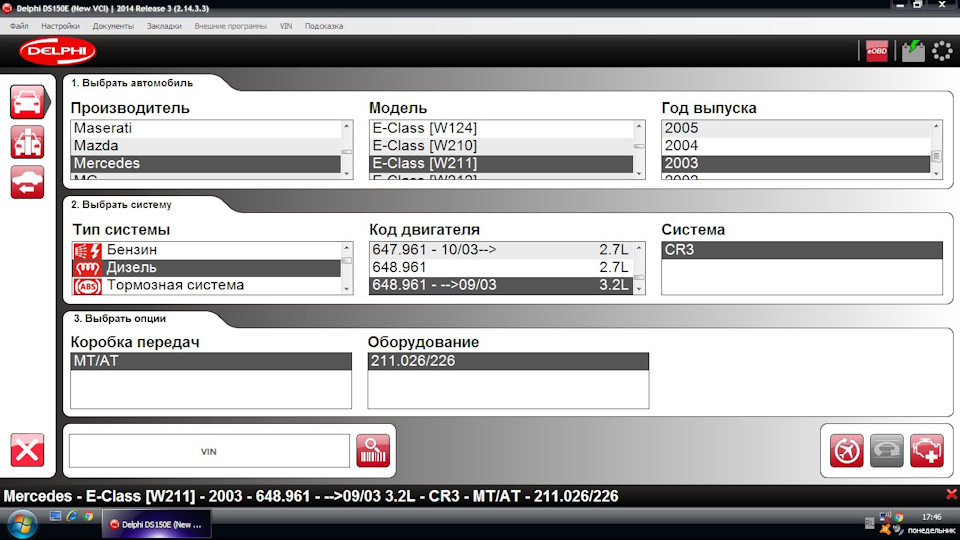Viewport: 960px width, 540px height.
Task: Click the car with return arrow icon
Action: (x=27, y=182)
